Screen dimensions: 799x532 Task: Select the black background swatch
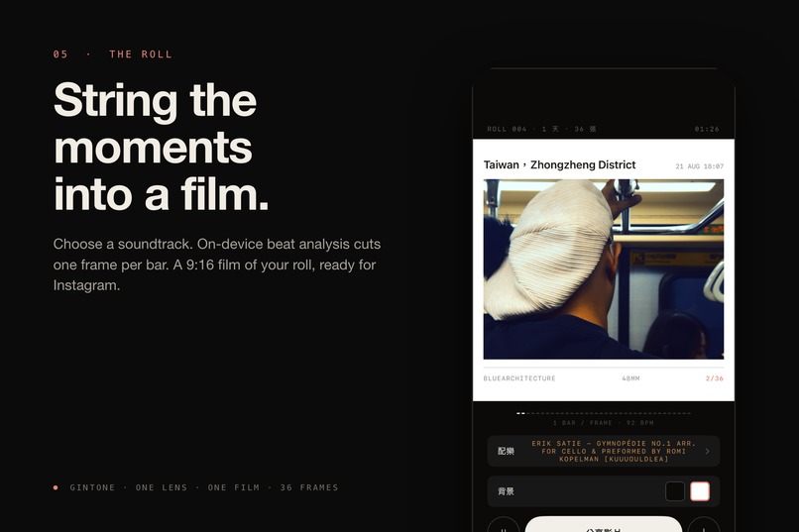(x=675, y=491)
